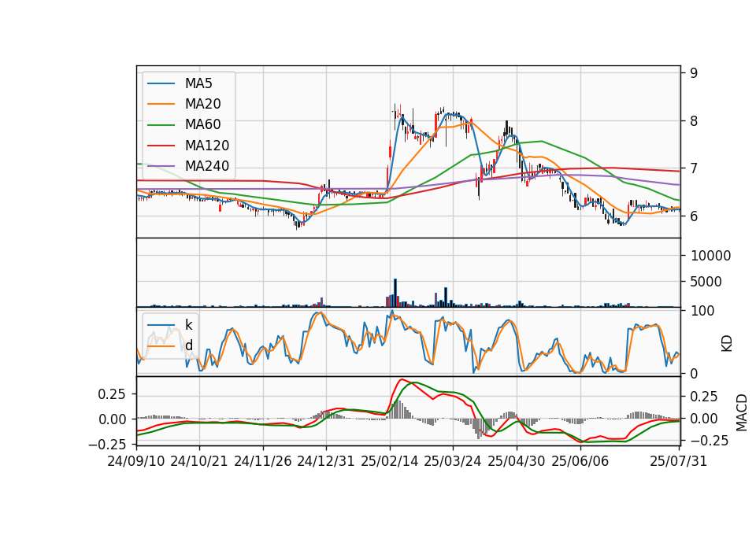Viewport: 756px width, 543px height.
Task: Click the 25/04/30 date axis label
Action: click(517, 461)
